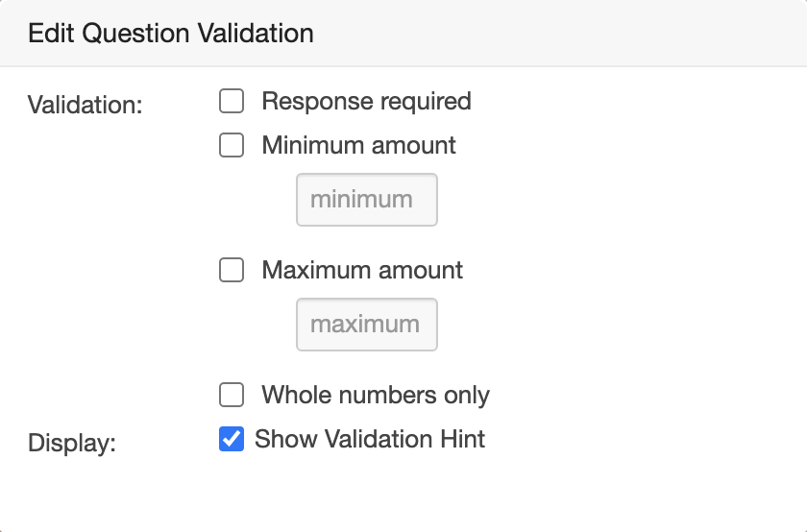The width and height of the screenshot is (807, 532).
Task: Click the Whole numbers only label text
Action: pyautogui.click(x=376, y=395)
